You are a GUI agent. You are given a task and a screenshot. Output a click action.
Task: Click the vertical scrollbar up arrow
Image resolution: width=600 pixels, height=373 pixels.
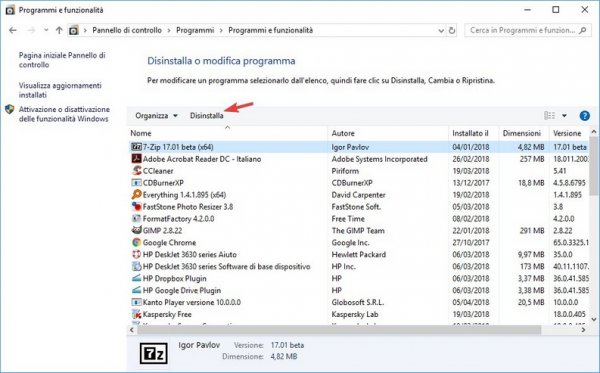594,132
